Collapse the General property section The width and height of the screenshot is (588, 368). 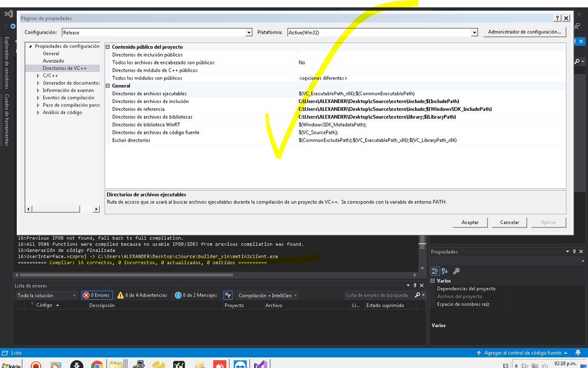click(x=108, y=86)
